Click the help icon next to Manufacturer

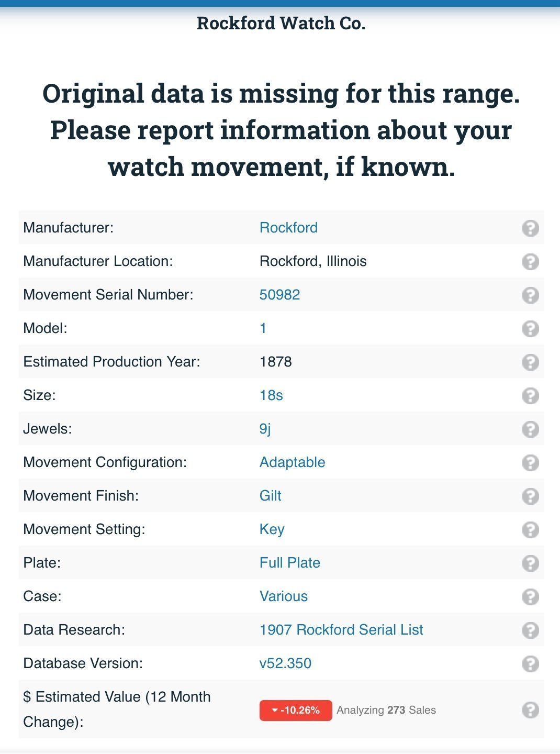(530, 228)
